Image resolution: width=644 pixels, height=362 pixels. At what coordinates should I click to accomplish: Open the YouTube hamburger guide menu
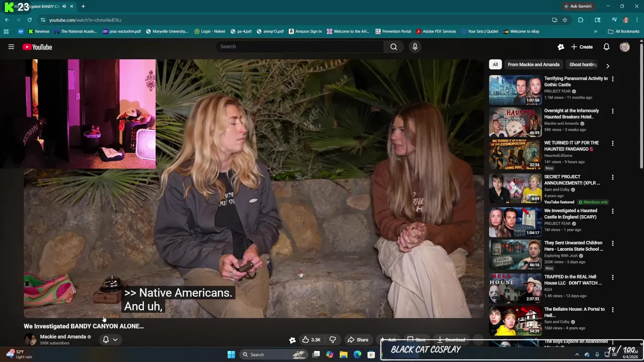tap(11, 47)
